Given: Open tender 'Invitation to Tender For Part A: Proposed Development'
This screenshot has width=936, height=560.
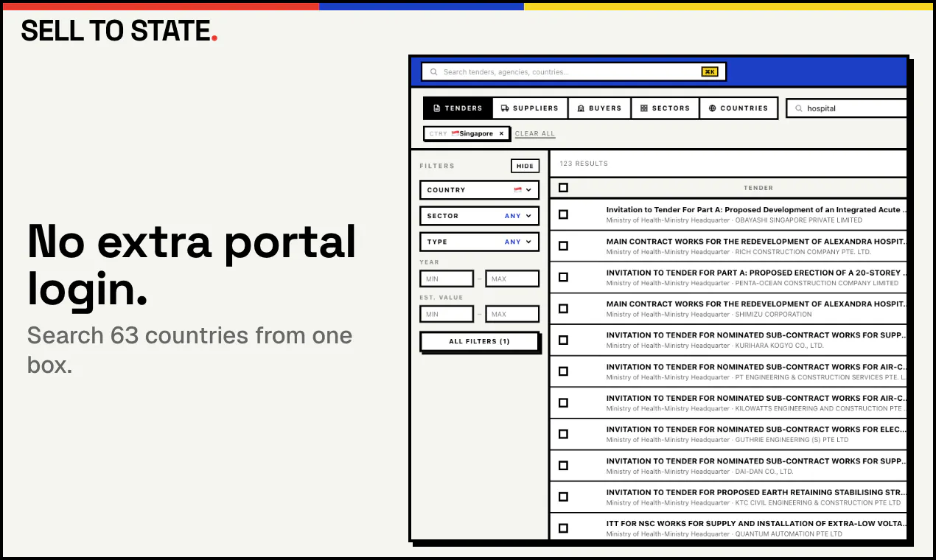Looking at the screenshot, I should [756, 210].
